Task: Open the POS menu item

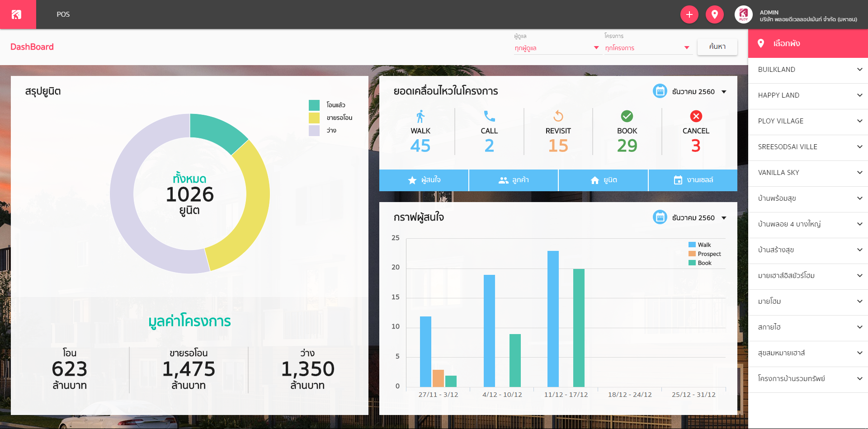Action: (63, 14)
